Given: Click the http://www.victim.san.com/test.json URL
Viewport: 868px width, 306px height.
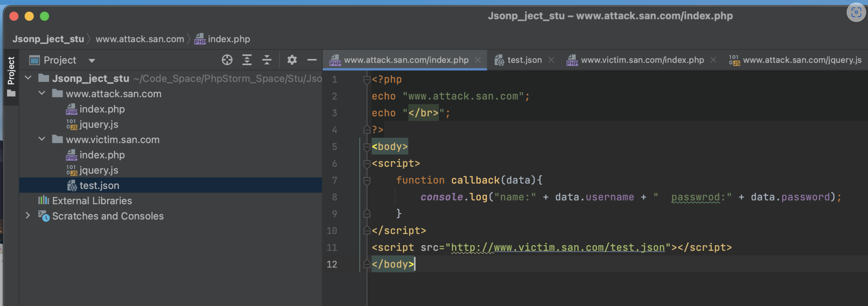Looking at the screenshot, I should click(x=558, y=247).
